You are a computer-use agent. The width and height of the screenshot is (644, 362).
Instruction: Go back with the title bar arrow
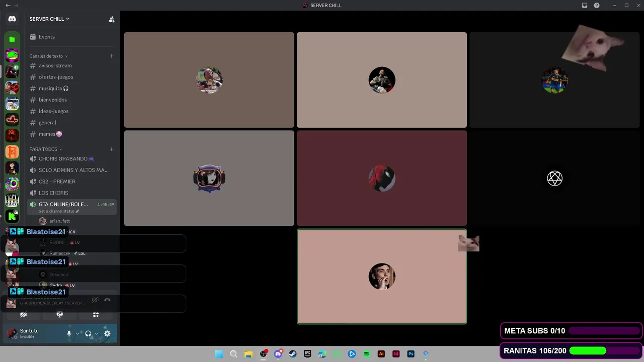coord(8,6)
